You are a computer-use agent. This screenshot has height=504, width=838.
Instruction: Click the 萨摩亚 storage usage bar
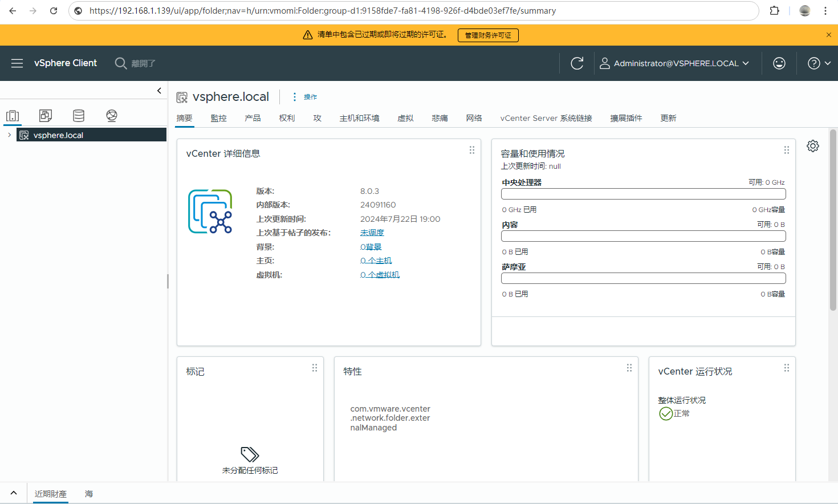point(644,278)
